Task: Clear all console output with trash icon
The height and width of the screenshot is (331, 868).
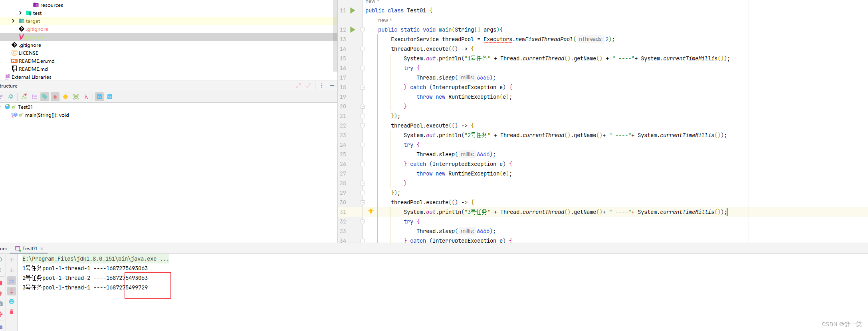Action: point(12,312)
